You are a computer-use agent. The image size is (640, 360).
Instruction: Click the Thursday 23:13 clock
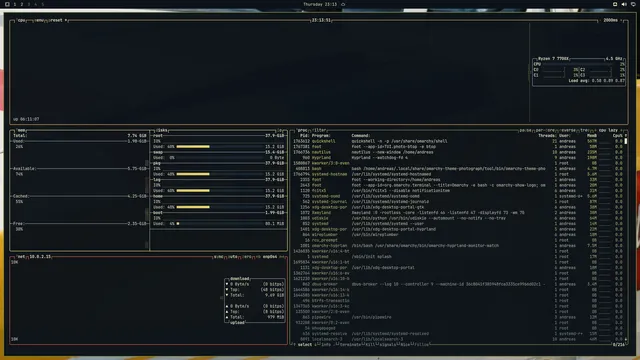[320, 4]
